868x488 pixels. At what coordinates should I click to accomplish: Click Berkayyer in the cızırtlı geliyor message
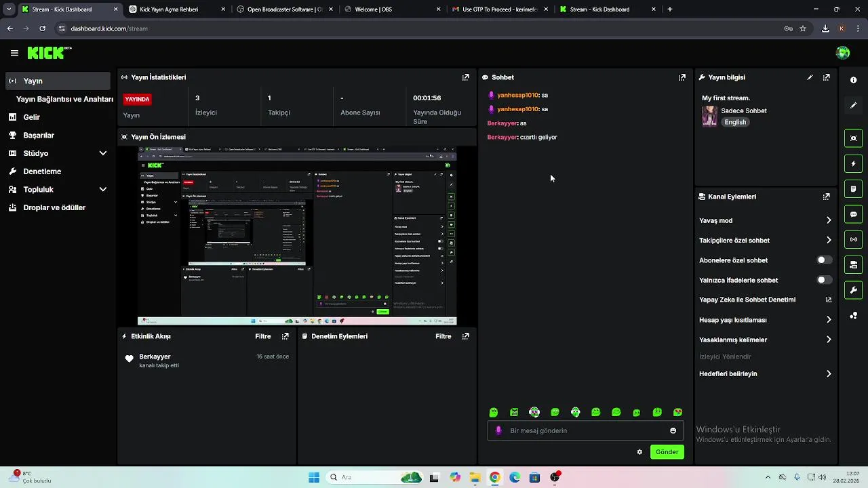pyautogui.click(x=502, y=137)
